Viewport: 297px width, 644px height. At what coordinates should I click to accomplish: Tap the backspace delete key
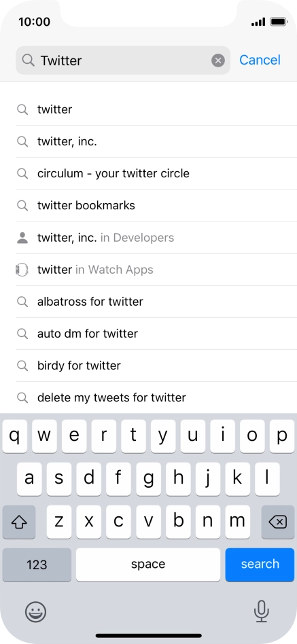tap(278, 522)
